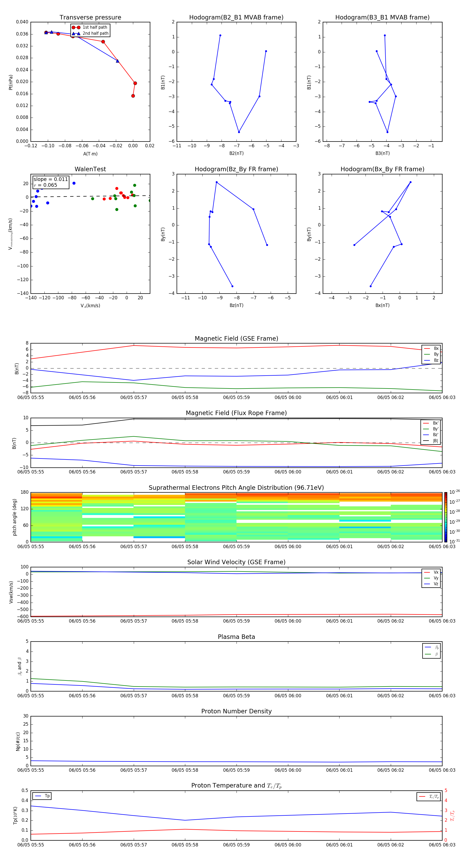Click the 'Pt(nPa)' y-axis label
Viewport: 473px width, 868px height.
click(11, 82)
